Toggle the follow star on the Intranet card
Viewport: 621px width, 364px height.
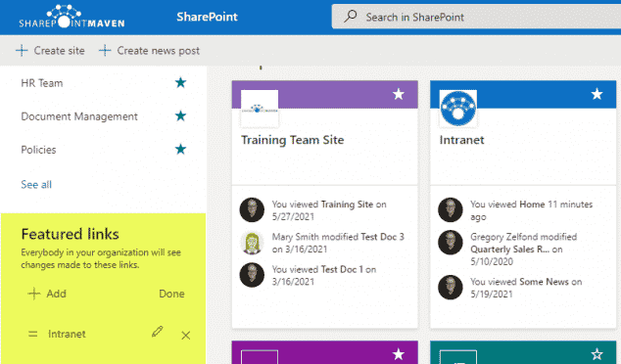coord(597,94)
